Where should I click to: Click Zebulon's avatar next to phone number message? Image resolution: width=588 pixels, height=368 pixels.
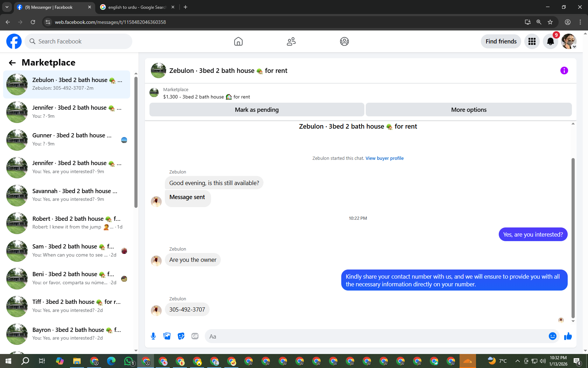156,310
